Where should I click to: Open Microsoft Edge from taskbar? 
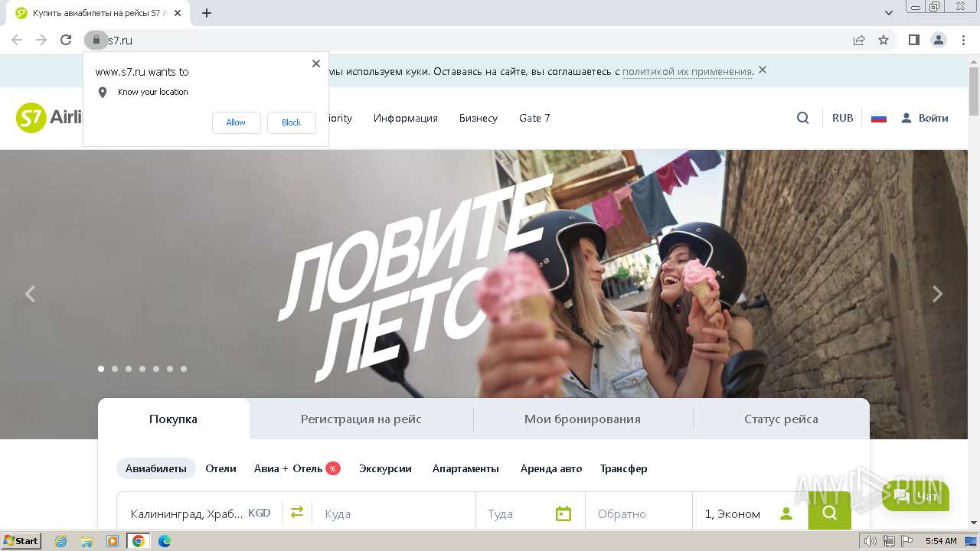coord(165,541)
